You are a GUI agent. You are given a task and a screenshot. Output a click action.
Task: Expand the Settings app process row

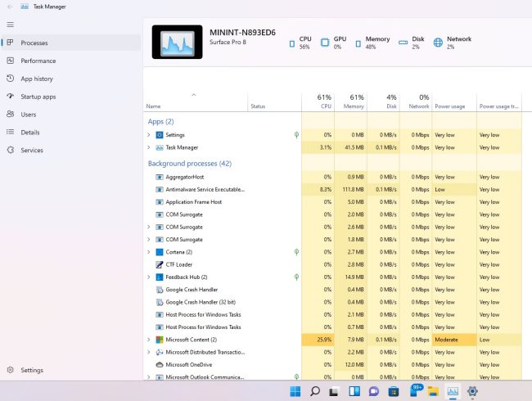point(148,134)
